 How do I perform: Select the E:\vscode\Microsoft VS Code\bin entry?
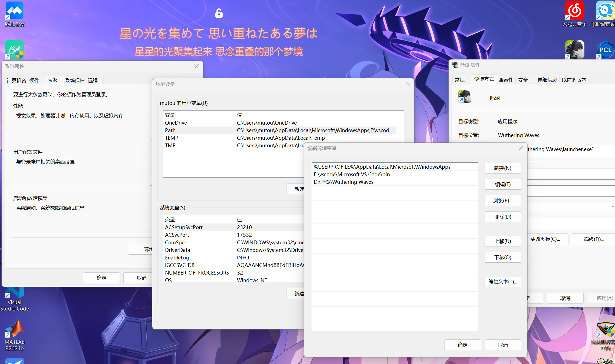click(352, 174)
